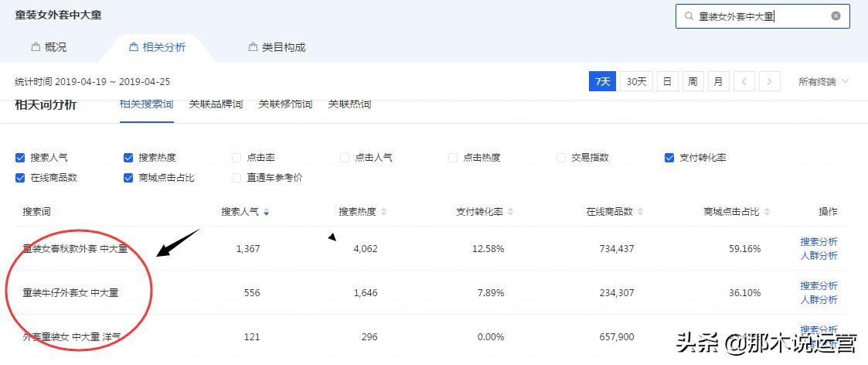
Task: Uncheck the 搜索人气 checkbox
Action: pyautogui.click(x=20, y=158)
